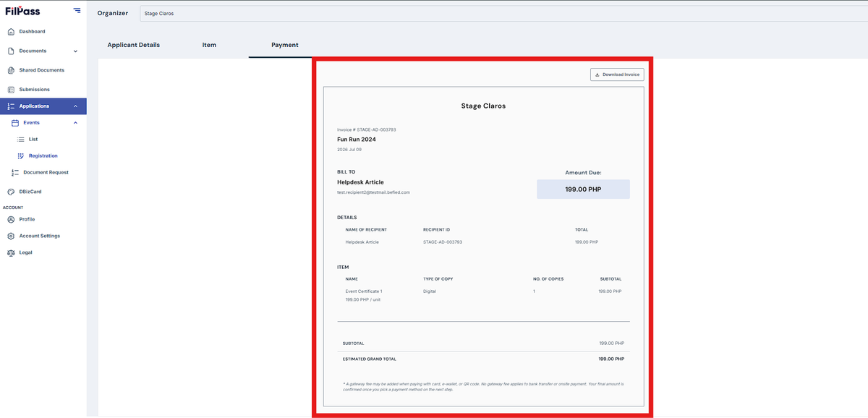Image resolution: width=868 pixels, height=418 pixels.
Task: Click the Account Settings gear icon
Action: pos(11,236)
